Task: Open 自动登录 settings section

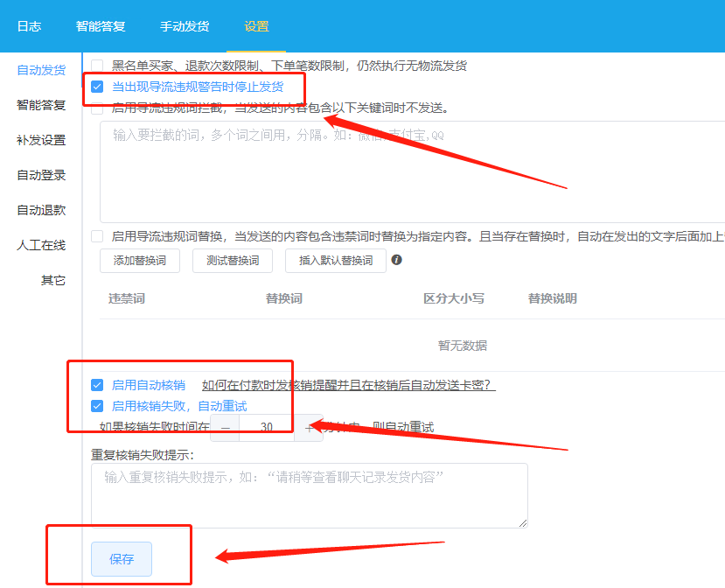Action: point(41,175)
